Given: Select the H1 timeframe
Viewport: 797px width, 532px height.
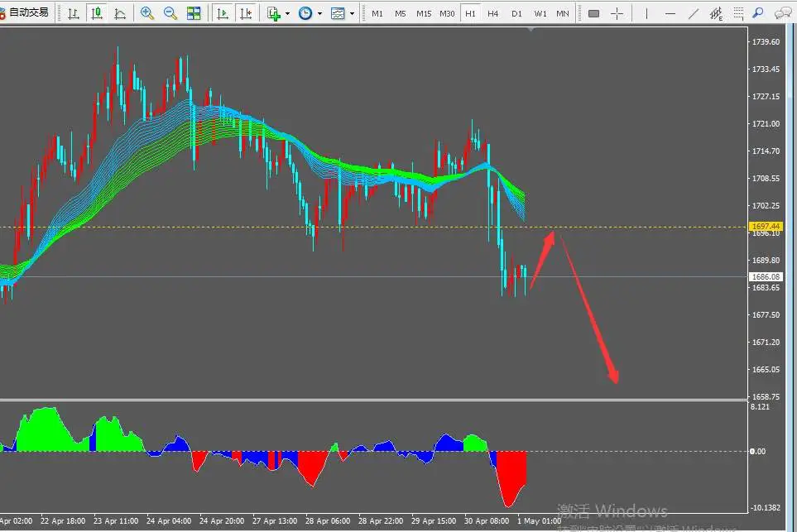Looking at the screenshot, I should [x=471, y=14].
